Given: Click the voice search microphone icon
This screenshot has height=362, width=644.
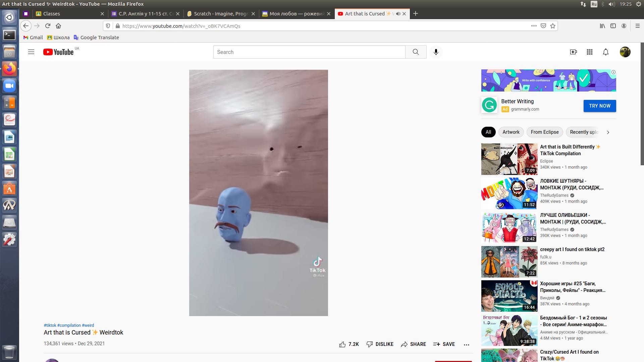Looking at the screenshot, I should pos(436,52).
